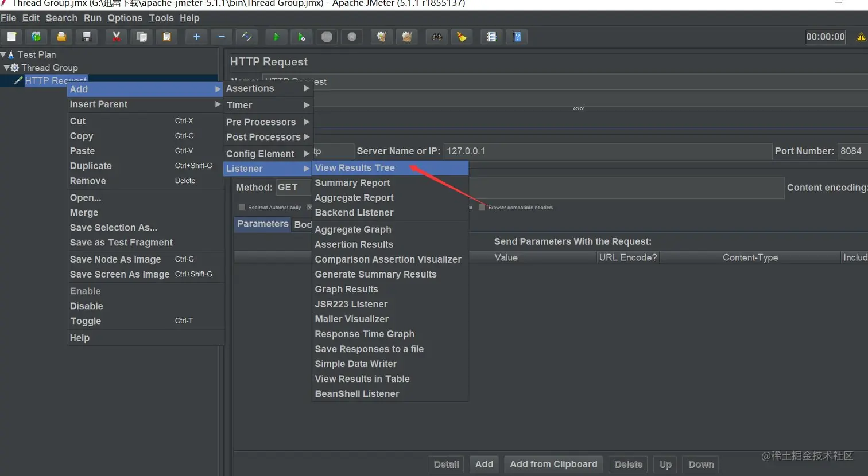The height and width of the screenshot is (476, 868).
Task: Choose Aggregate Report listener
Action: pos(390,198)
